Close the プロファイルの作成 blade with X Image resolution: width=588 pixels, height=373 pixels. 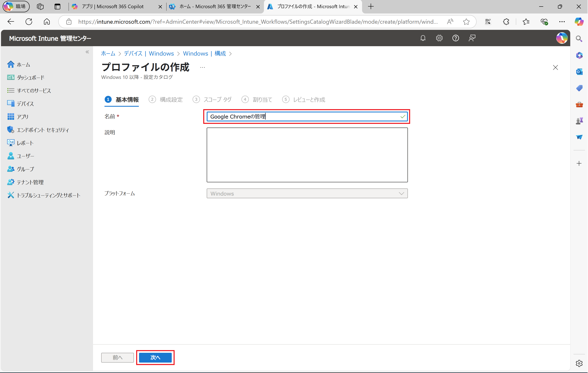pyautogui.click(x=555, y=67)
